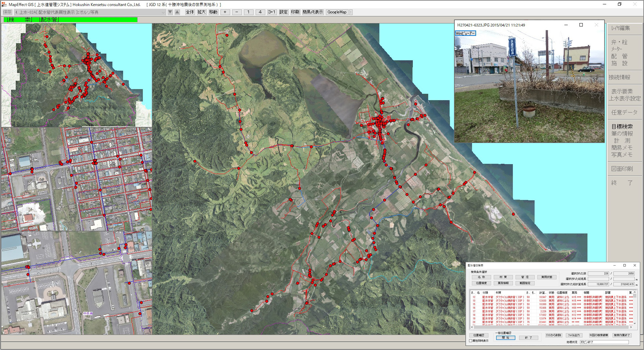Click the street photo in the viewer window

pyautogui.click(x=529, y=86)
